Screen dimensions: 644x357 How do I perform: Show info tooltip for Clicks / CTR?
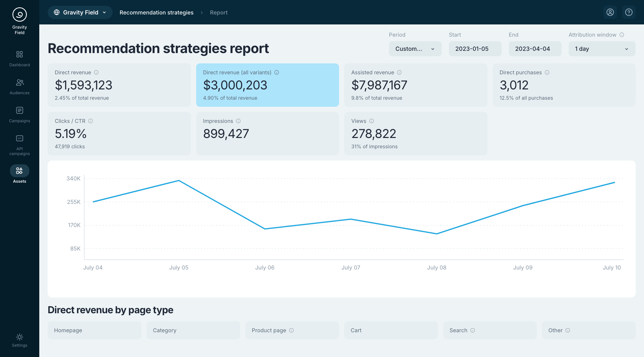pyautogui.click(x=90, y=121)
